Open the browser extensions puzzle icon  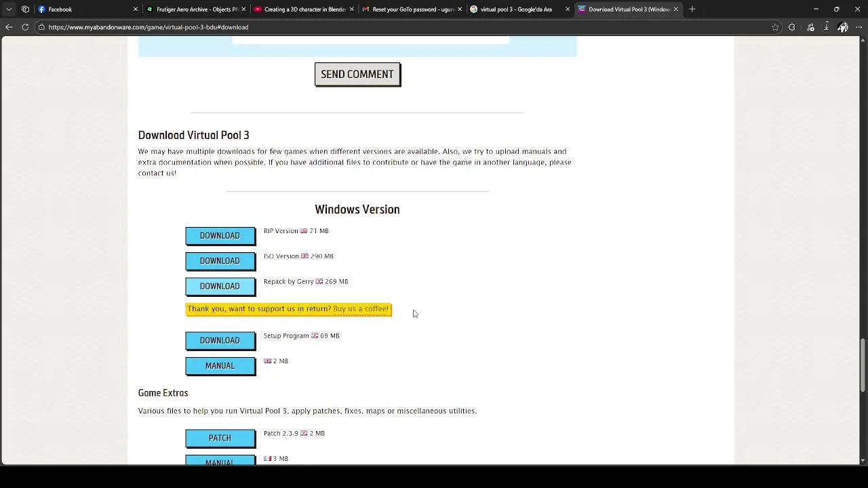(791, 27)
